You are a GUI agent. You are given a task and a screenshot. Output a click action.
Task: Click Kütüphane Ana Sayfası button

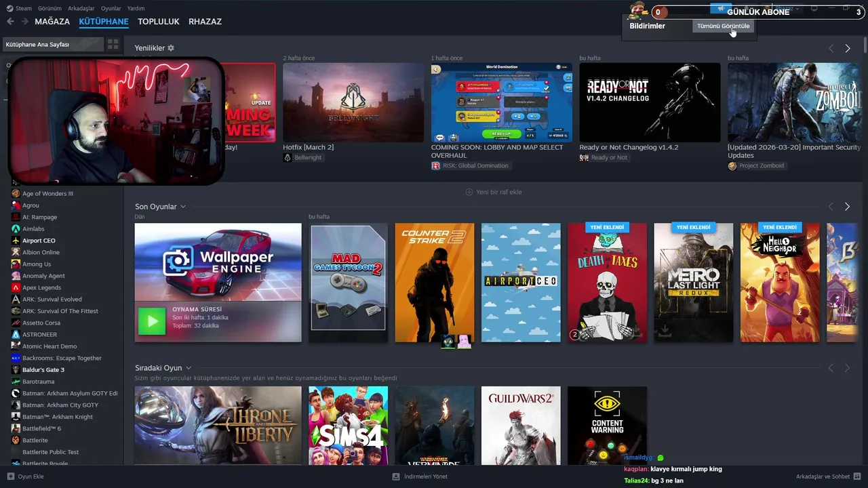[53, 44]
